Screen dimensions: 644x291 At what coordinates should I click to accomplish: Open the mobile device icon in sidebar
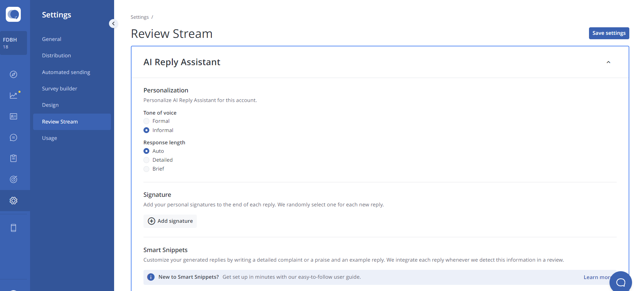coord(13,228)
